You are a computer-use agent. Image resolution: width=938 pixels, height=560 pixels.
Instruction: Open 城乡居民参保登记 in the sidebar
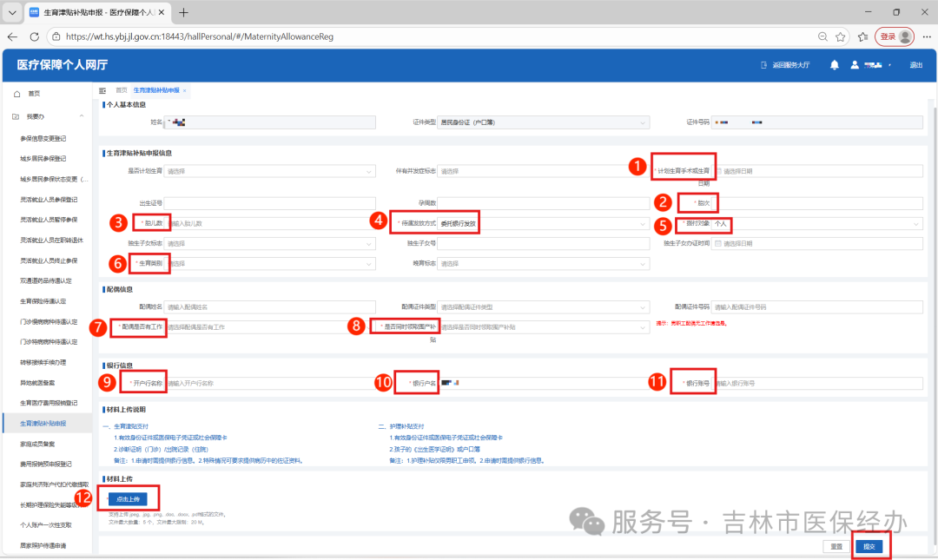point(43,159)
